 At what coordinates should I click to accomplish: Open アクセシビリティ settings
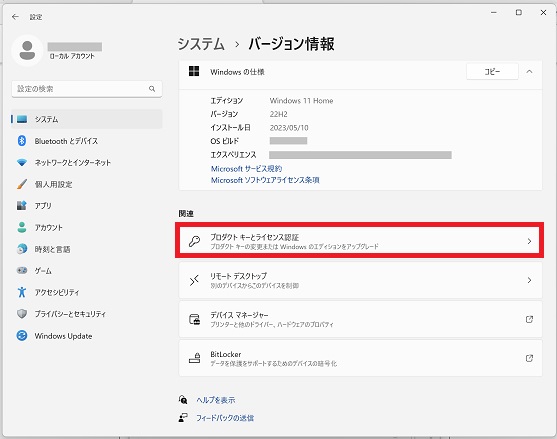[87, 293]
